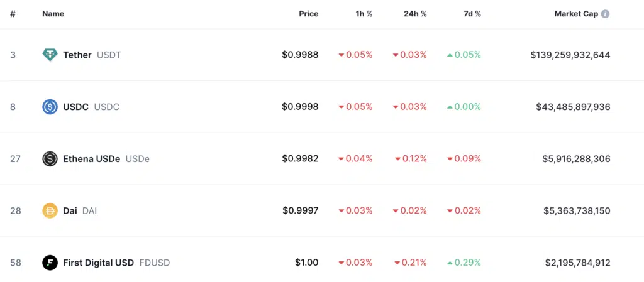Viewport: 644px width, 282px height.
Task: Click the USDT ticker symbol
Action: point(109,55)
